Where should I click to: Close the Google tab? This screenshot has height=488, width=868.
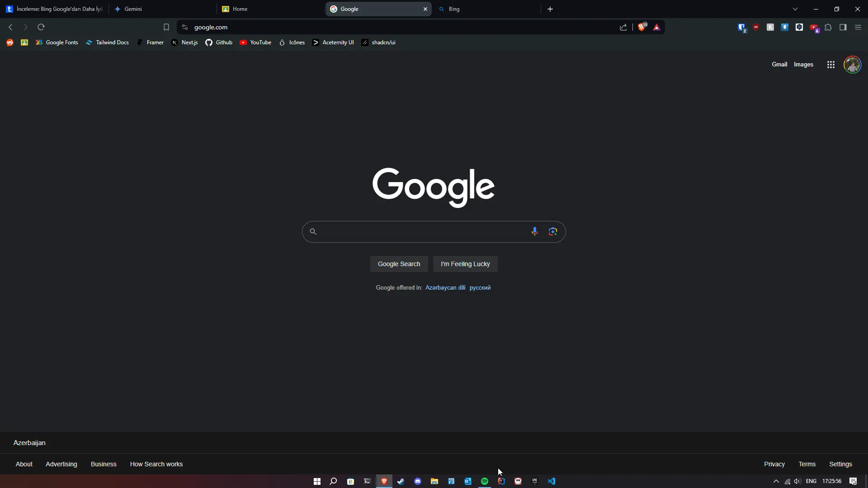tap(425, 9)
